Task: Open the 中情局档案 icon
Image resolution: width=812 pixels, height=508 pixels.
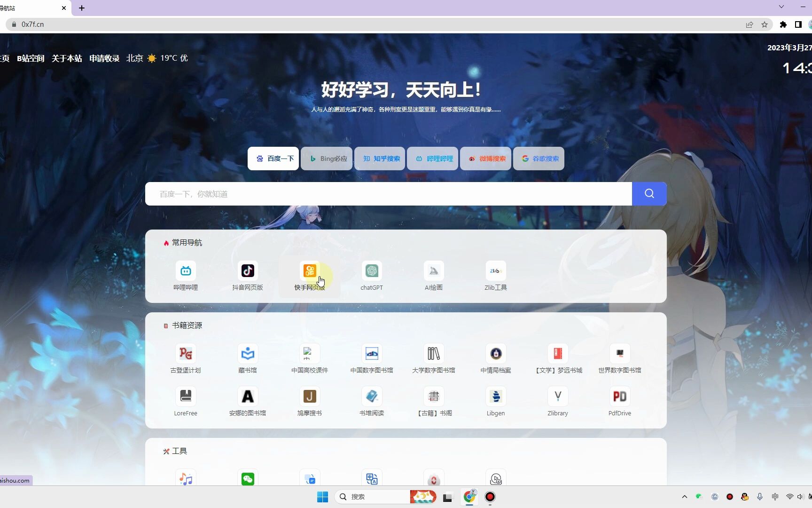Action: (x=496, y=354)
